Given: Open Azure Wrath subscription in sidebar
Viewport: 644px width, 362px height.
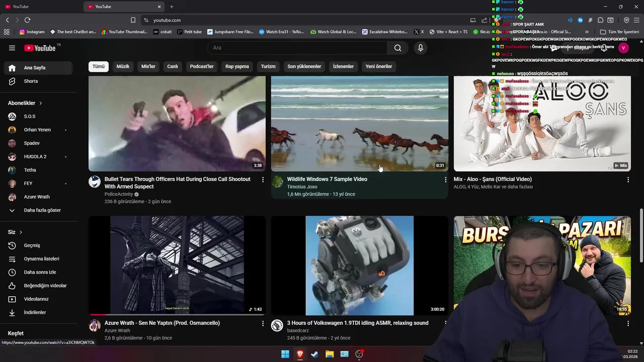Looking at the screenshot, I should 39,197.
